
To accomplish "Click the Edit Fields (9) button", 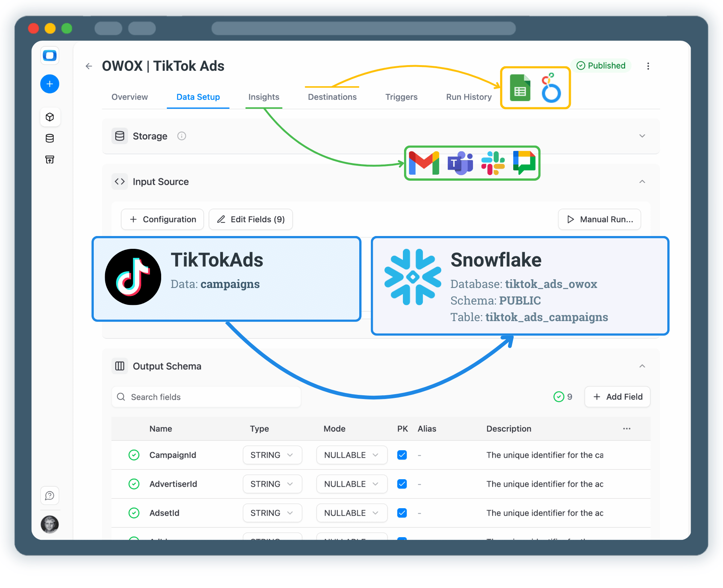I will click(250, 219).
